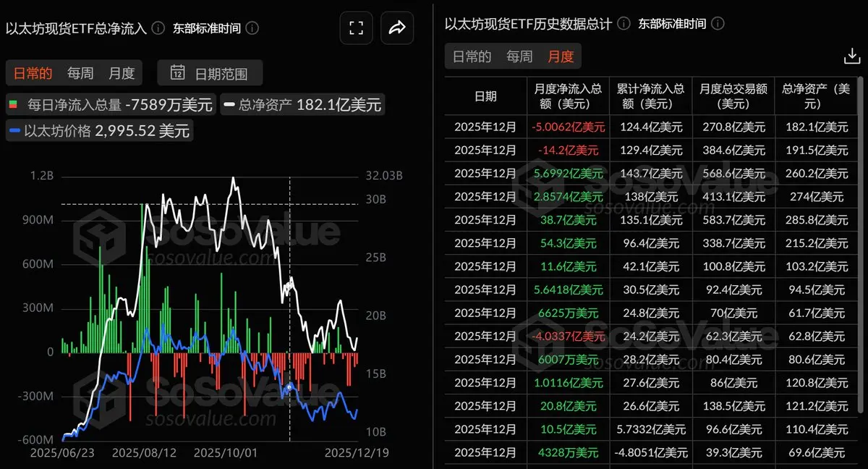This screenshot has height=469, width=868.
Task: Click the 5.7332亿美元 cumulative cell
Action: pyautogui.click(x=650, y=429)
